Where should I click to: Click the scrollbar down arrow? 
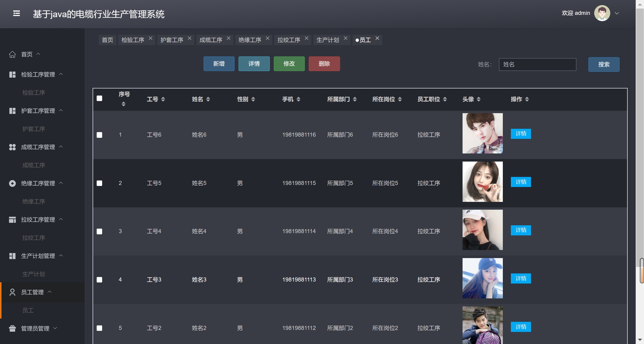click(640, 340)
